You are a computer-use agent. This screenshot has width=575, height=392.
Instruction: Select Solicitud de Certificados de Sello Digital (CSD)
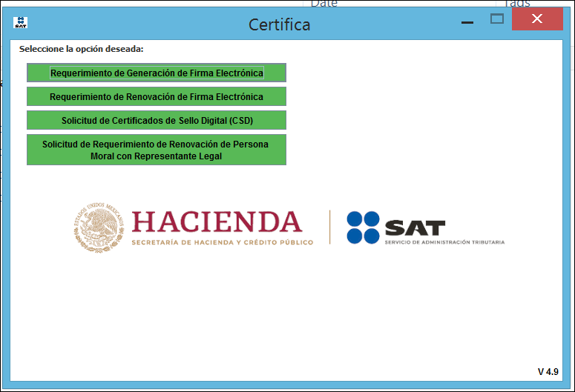[x=157, y=120]
